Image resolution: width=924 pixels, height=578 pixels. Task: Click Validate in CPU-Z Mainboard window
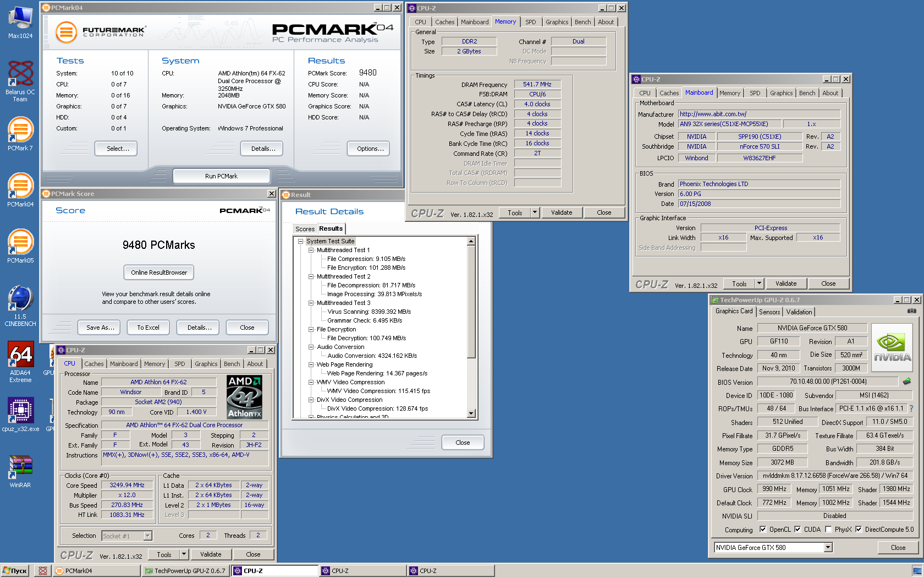786,283
